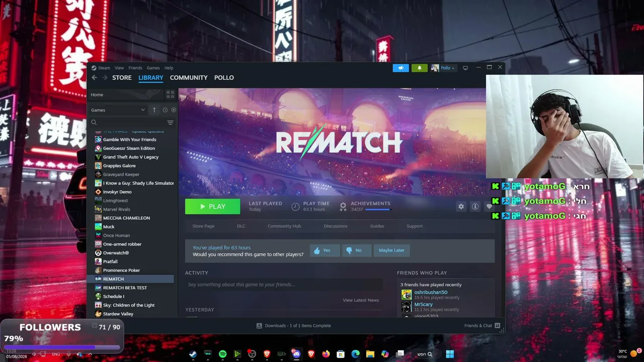This screenshot has width=644, height=362.
Task: Open the Steam menu
Action: click(x=104, y=68)
